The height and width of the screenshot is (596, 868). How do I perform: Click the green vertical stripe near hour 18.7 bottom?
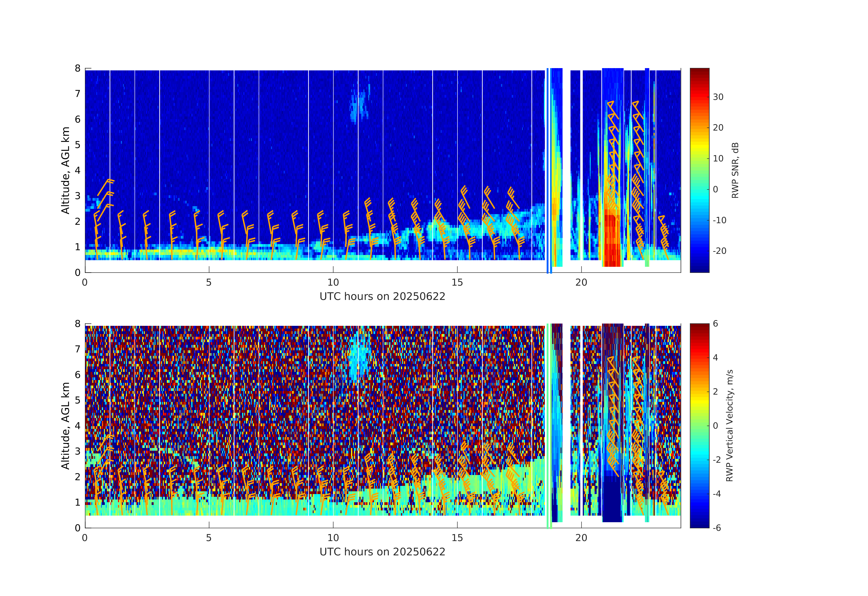pos(548,426)
